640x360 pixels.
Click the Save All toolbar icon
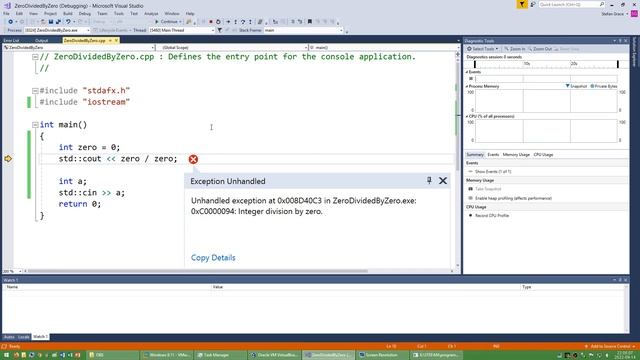click(58, 22)
